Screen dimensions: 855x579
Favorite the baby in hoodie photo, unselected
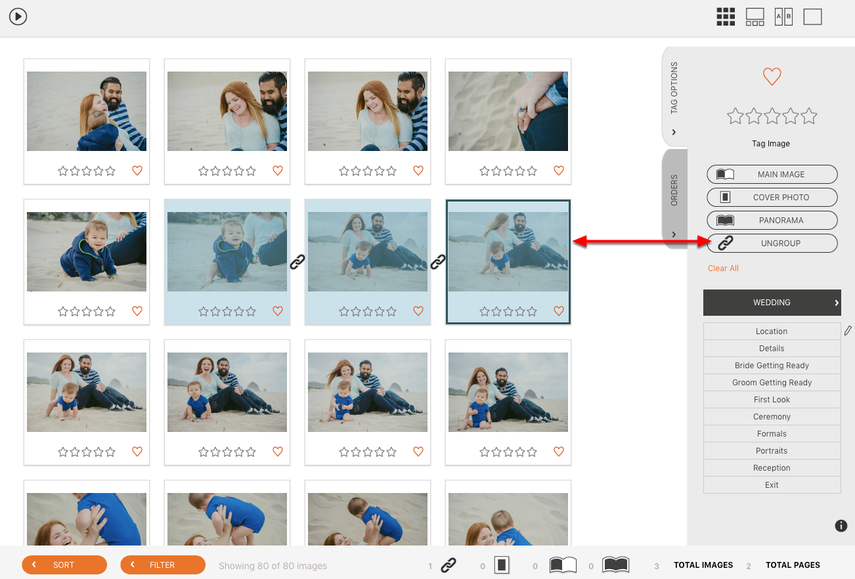(x=137, y=311)
